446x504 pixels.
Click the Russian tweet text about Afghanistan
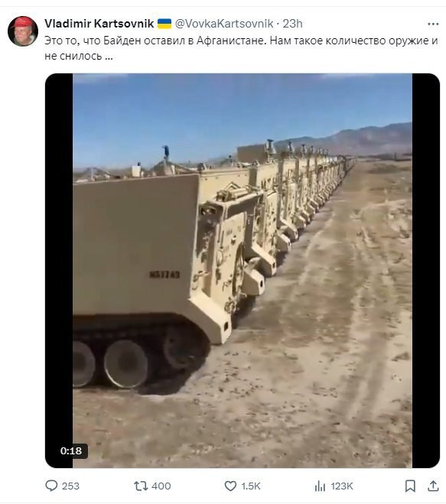click(x=241, y=48)
